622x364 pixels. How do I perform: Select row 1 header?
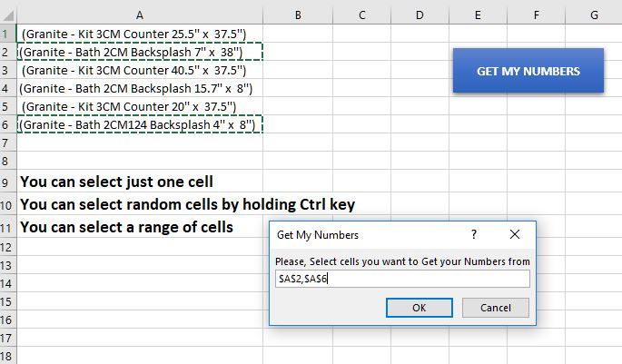8,34
